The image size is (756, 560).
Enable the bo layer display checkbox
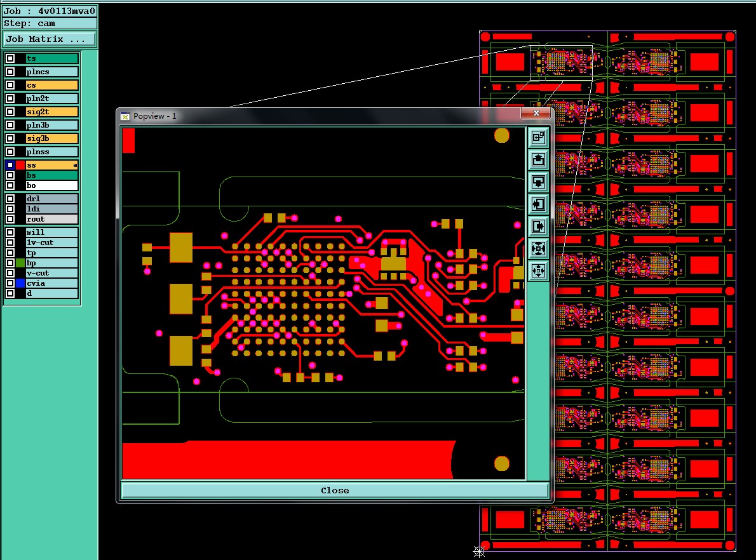pyautogui.click(x=10, y=185)
